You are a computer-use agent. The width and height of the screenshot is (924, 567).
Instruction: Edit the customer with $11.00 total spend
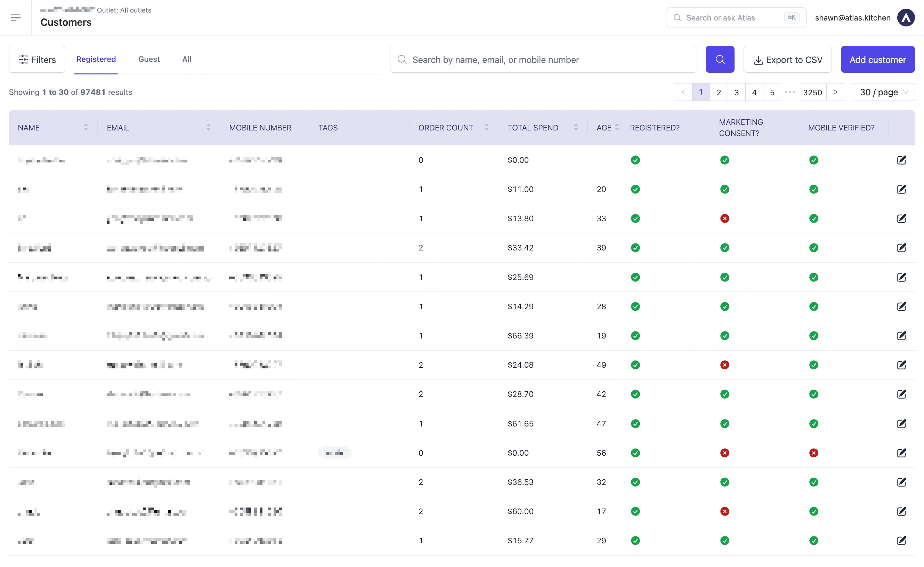click(x=901, y=189)
